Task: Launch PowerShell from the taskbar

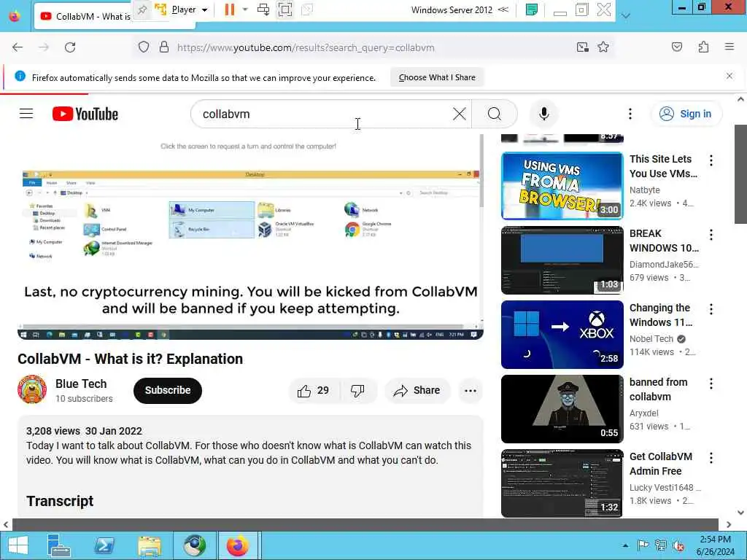Action: 104,545
